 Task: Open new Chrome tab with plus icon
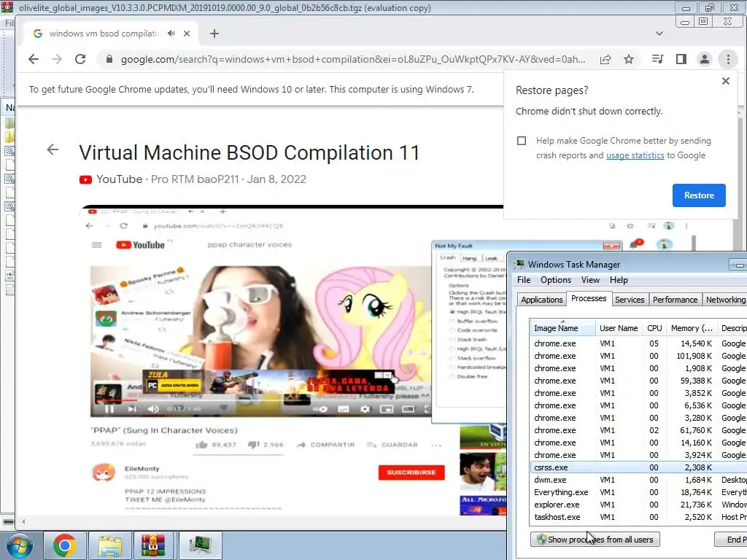[214, 34]
